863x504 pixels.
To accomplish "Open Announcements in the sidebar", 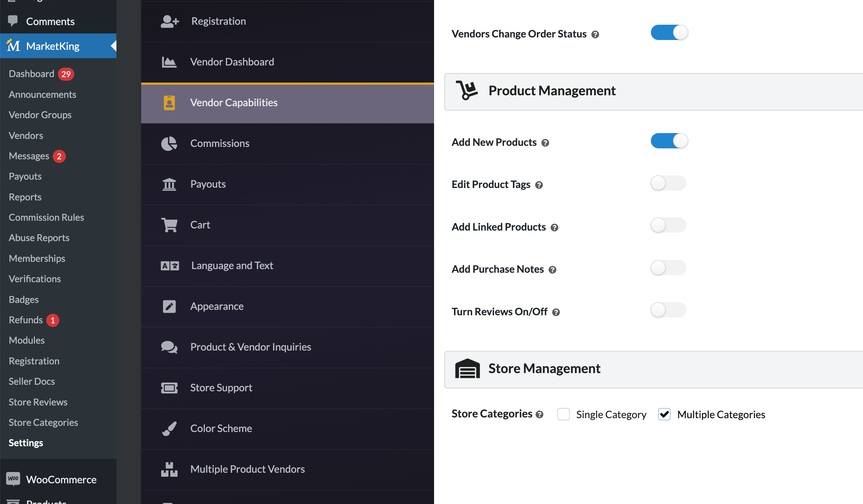I will [43, 95].
